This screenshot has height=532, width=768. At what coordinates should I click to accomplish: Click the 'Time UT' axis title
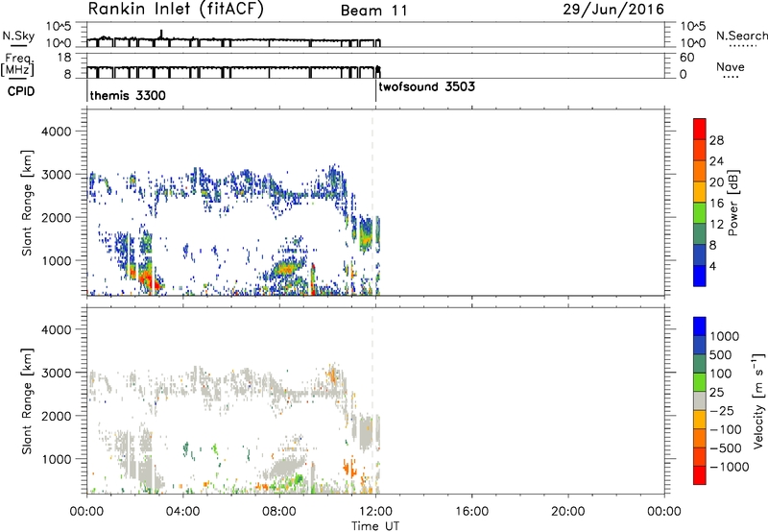point(375,526)
